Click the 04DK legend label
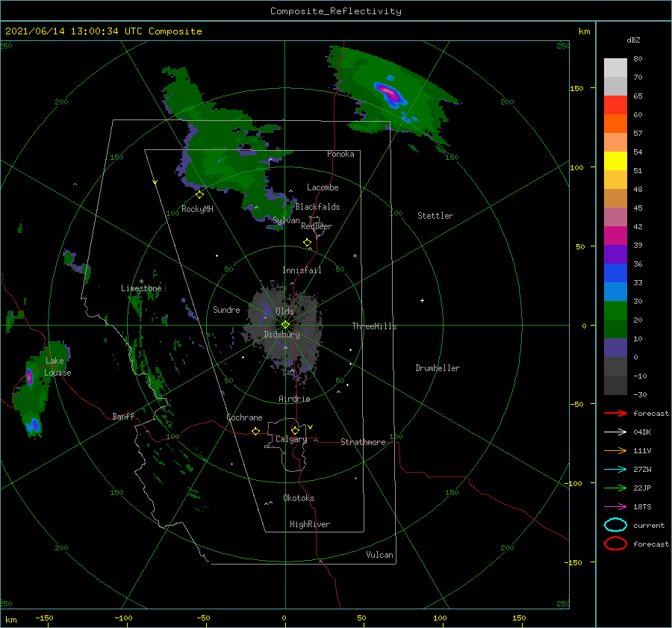The width and height of the screenshot is (672, 628). click(x=642, y=432)
